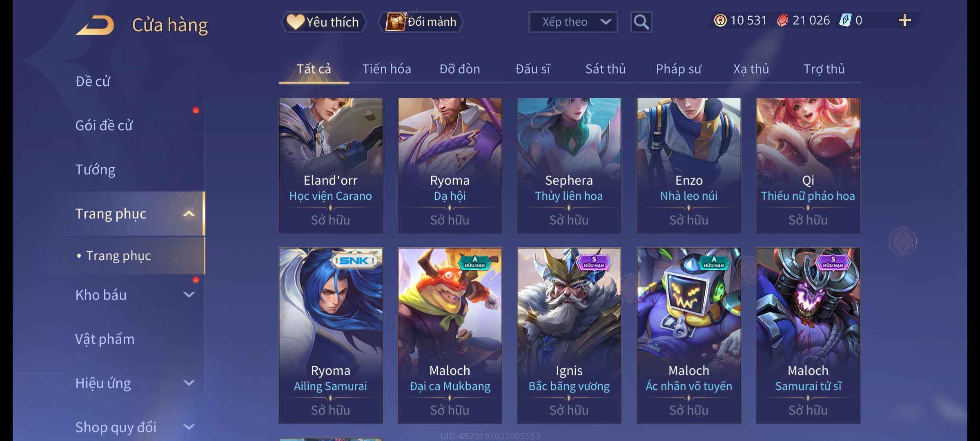
Task: Expand the Kho báu sidebar section
Action: tap(189, 295)
